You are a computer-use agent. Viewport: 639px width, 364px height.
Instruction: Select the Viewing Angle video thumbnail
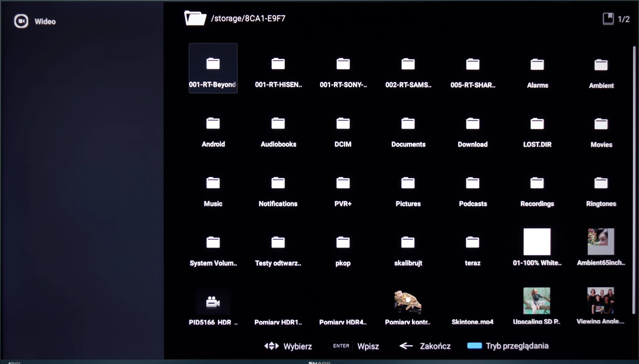600,300
